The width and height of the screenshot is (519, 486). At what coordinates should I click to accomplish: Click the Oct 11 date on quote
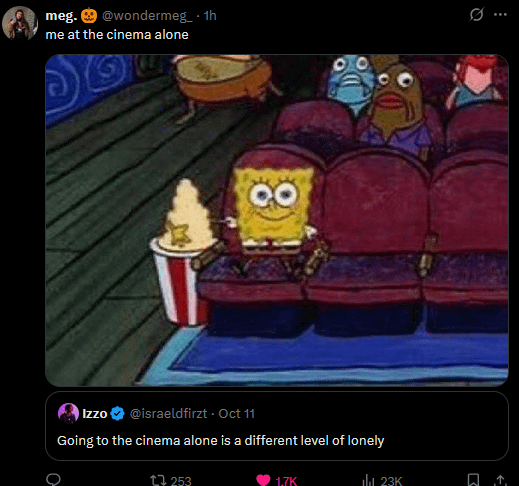[x=236, y=414]
